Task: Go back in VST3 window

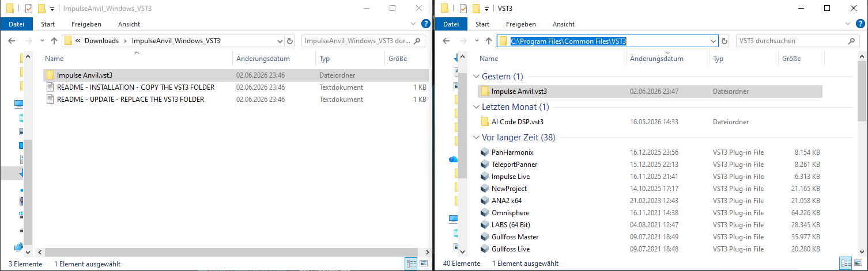Action: click(446, 41)
